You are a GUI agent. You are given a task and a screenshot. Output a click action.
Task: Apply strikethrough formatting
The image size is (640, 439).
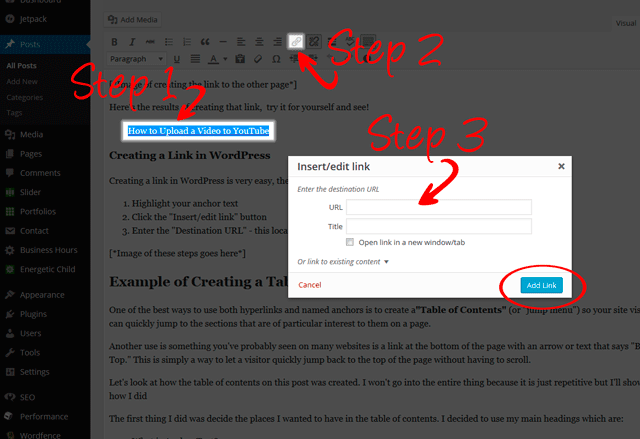coord(150,42)
